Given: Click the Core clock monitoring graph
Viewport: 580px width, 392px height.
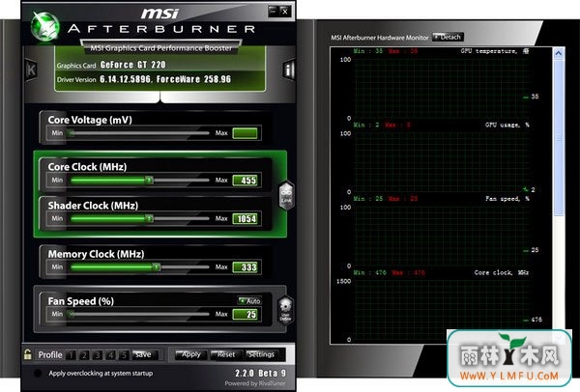Looking at the screenshot, I should click(440, 310).
